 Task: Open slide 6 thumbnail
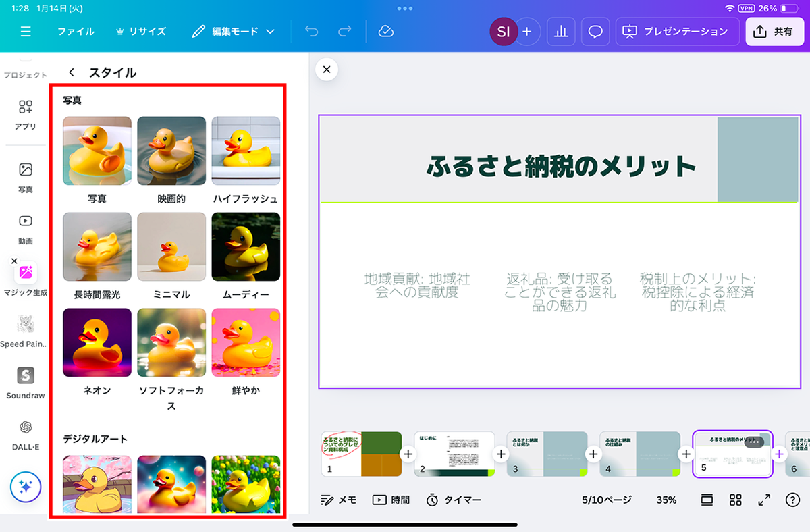pos(797,454)
